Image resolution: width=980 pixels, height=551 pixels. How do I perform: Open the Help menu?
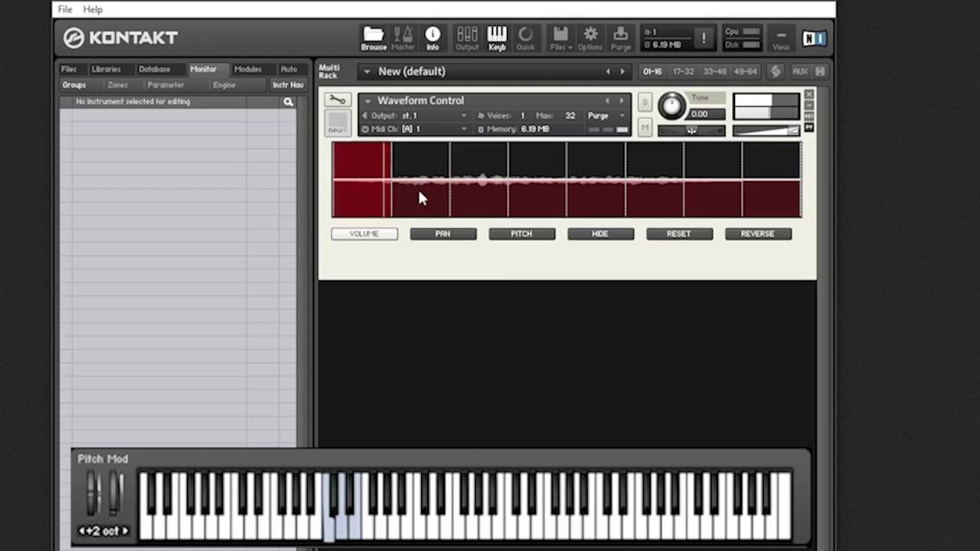[x=93, y=9]
